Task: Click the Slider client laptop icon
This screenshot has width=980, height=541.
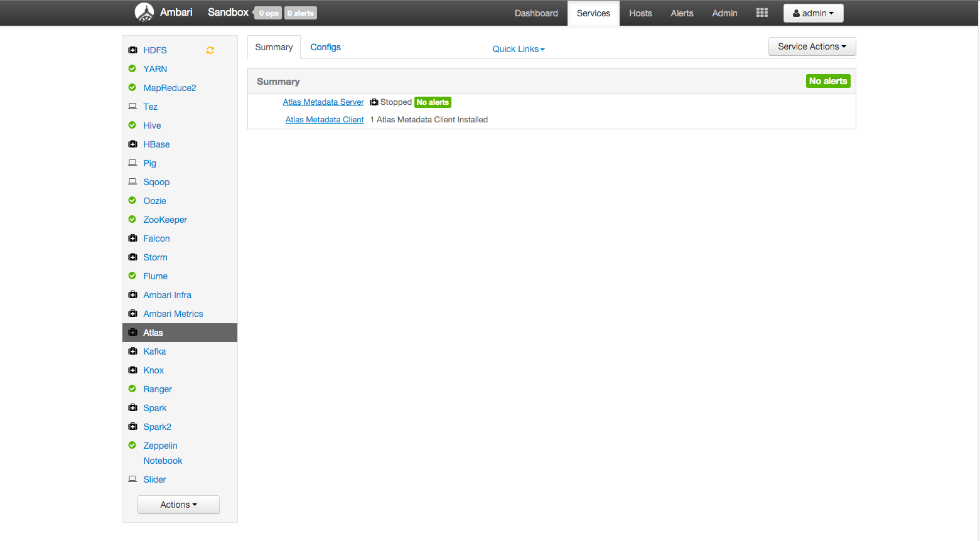Action: point(132,479)
